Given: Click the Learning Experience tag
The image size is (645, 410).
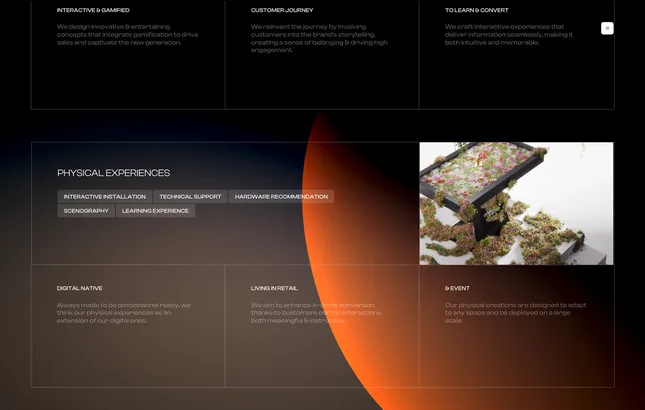Looking at the screenshot, I should [x=155, y=211].
